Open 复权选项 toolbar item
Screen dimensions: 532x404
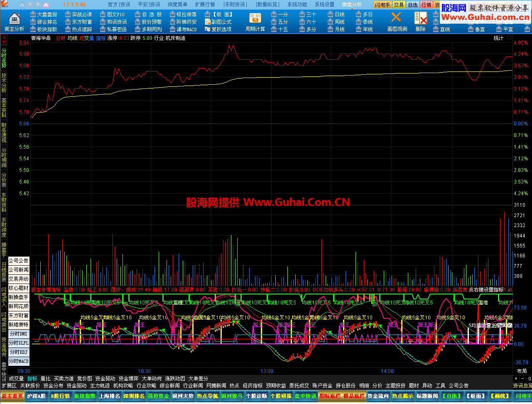218,29
